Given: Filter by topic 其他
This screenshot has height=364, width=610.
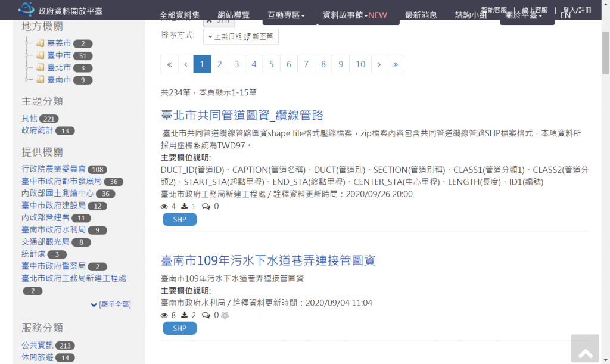Looking at the screenshot, I should 29,118.
